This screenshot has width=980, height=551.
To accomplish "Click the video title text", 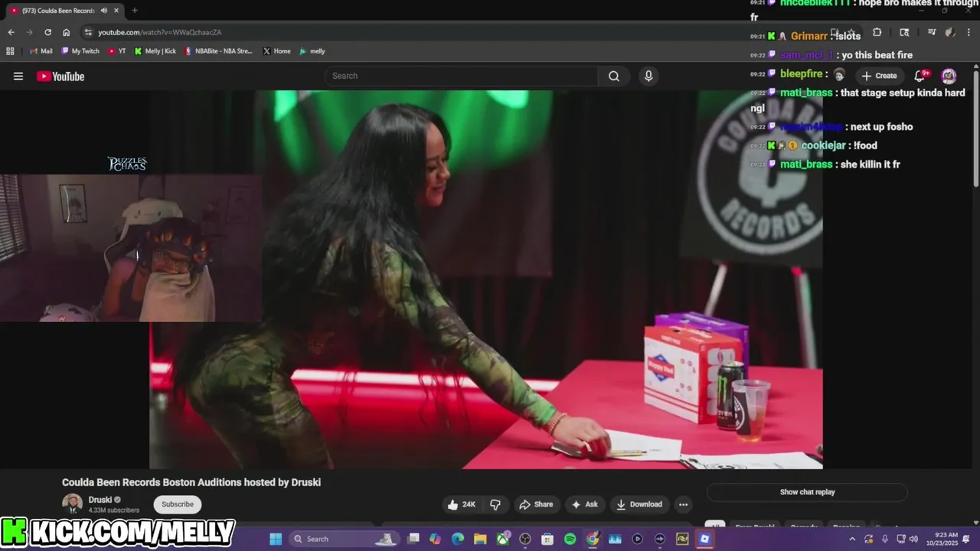I will pos(191,482).
